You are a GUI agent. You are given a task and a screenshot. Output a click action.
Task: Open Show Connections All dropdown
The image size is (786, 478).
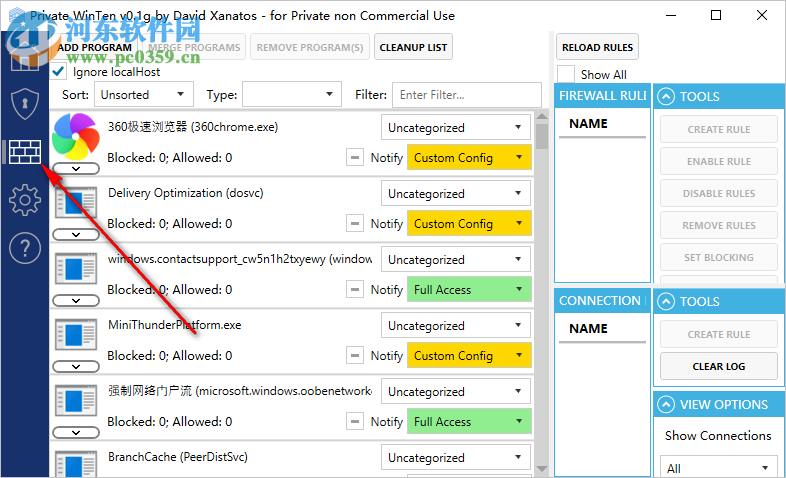pos(718,467)
